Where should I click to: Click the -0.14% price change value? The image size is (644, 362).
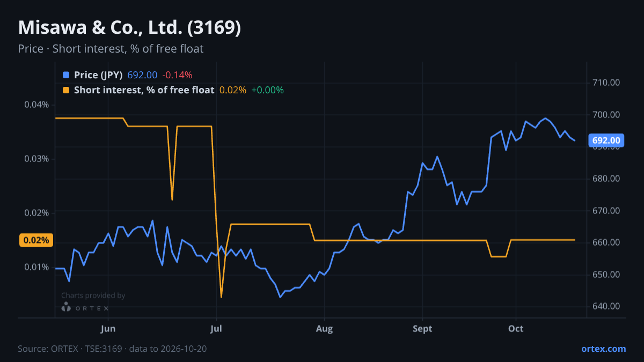click(x=177, y=75)
